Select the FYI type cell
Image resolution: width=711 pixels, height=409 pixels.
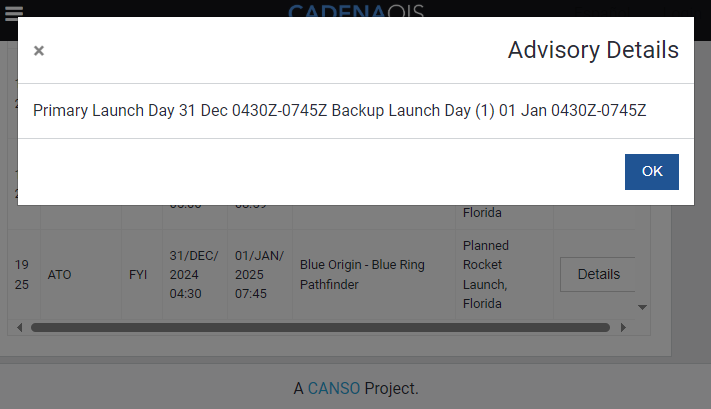click(138, 274)
